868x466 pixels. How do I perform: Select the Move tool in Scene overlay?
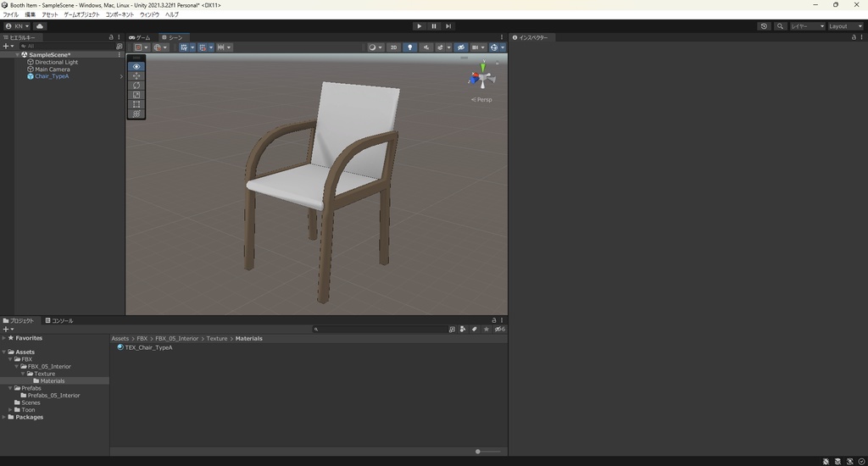(136, 75)
